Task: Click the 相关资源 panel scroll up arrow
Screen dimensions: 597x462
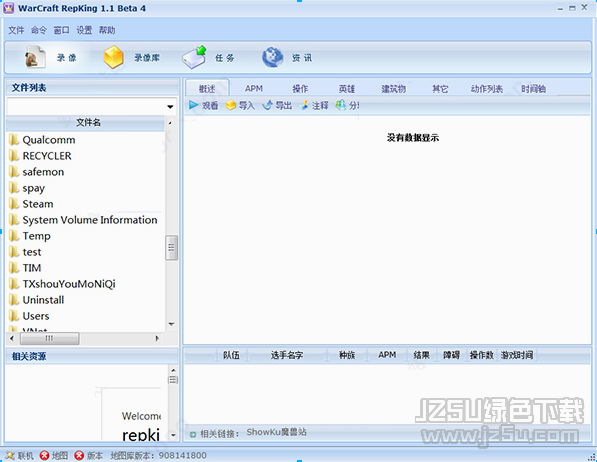Action: 173,370
